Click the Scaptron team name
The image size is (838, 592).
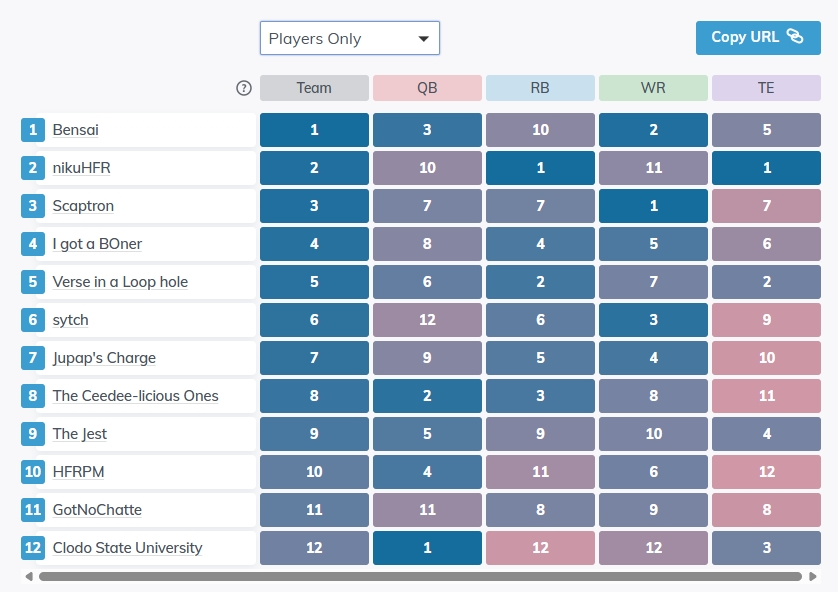[x=83, y=206]
